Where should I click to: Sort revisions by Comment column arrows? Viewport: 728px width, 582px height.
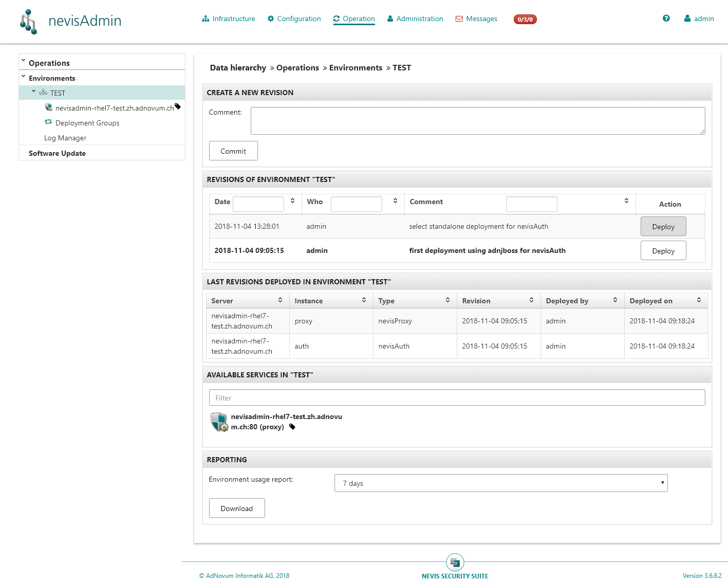click(627, 201)
